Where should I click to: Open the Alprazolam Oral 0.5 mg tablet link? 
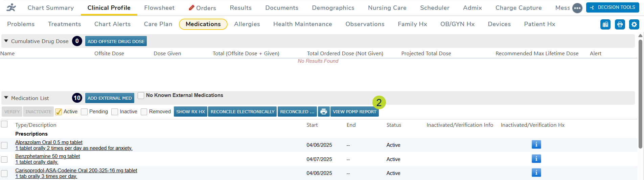tap(49, 142)
